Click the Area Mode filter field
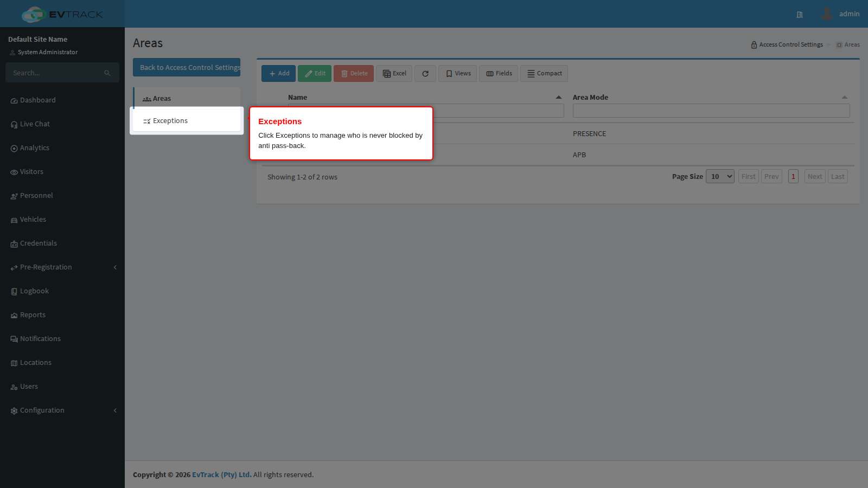868x488 pixels. coord(711,111)
